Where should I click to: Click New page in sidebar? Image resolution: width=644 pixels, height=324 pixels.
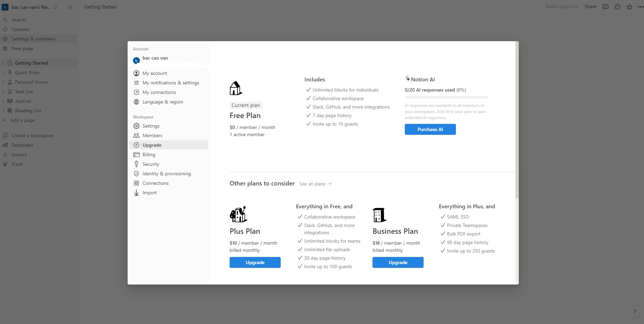click(38, 48)
